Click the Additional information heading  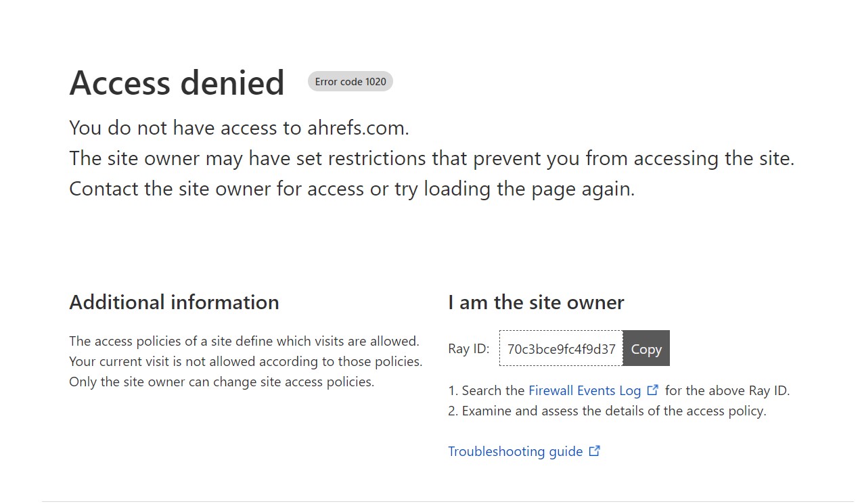174,302
